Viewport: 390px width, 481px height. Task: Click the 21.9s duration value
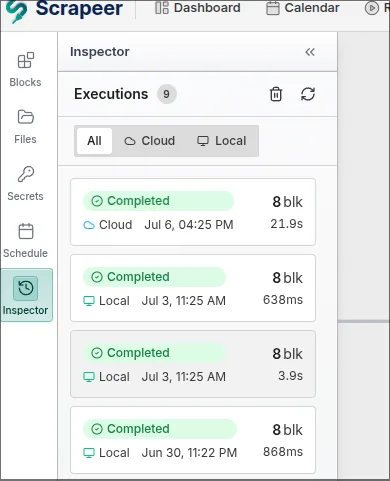click(x=287, y=224)
